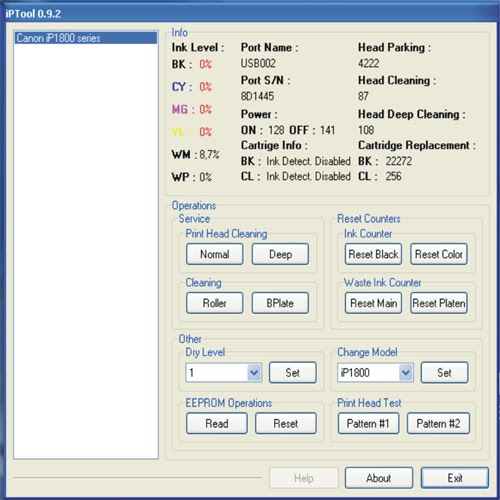Viewport: 500px width, 500px height.
Task: Click Set button for Dry Level
Action: [293, 372]
